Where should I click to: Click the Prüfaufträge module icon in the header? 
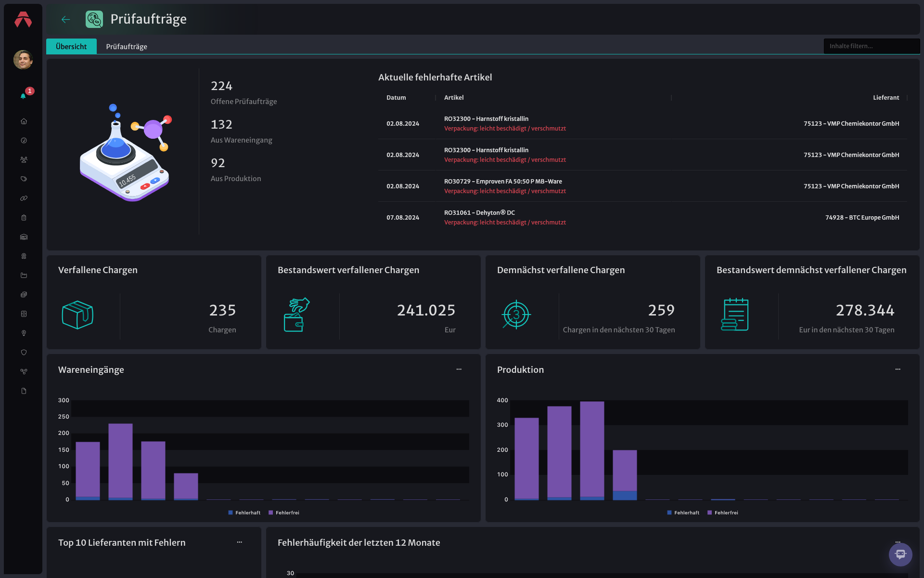click(94, 19)
